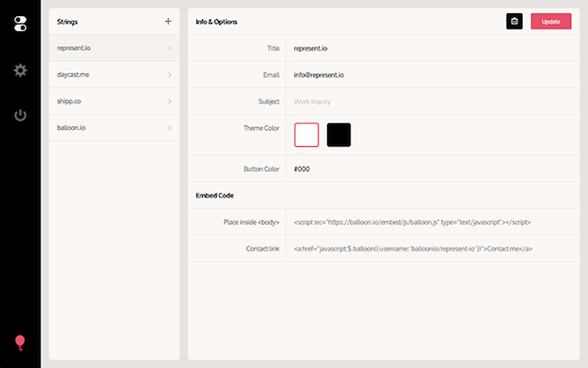The image size is (588, 368).
Task: Click the Theme Color label
Action: click(x=262, y=128)
